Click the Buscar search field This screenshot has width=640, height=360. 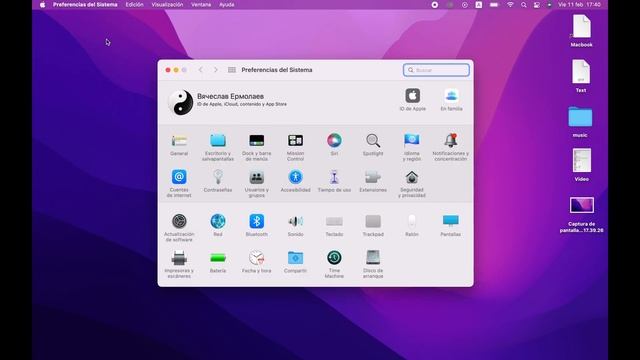pyautogui.click(x=436, y=70)
